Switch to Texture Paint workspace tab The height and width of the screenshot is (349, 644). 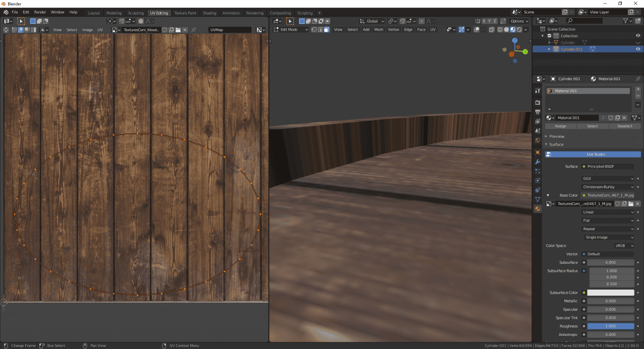coord(185,13)
